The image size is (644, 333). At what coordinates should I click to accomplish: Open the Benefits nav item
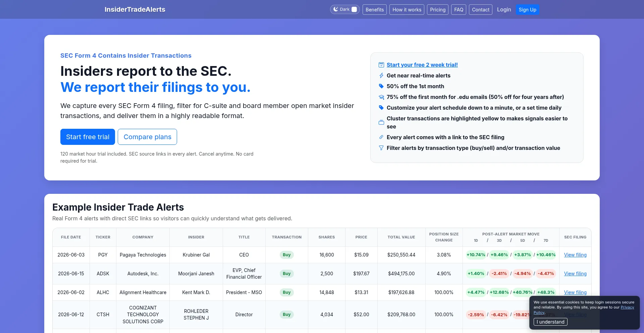click(375, 10)
